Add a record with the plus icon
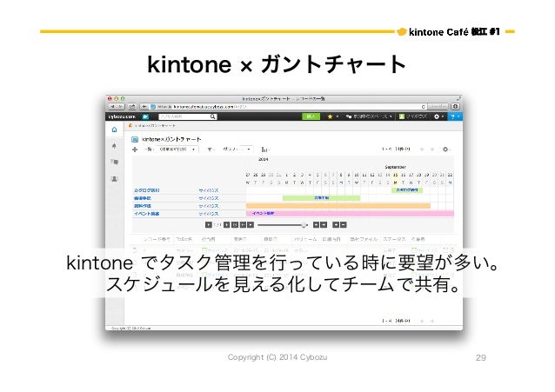Viewport: 555px width, 392px height. 135,149
